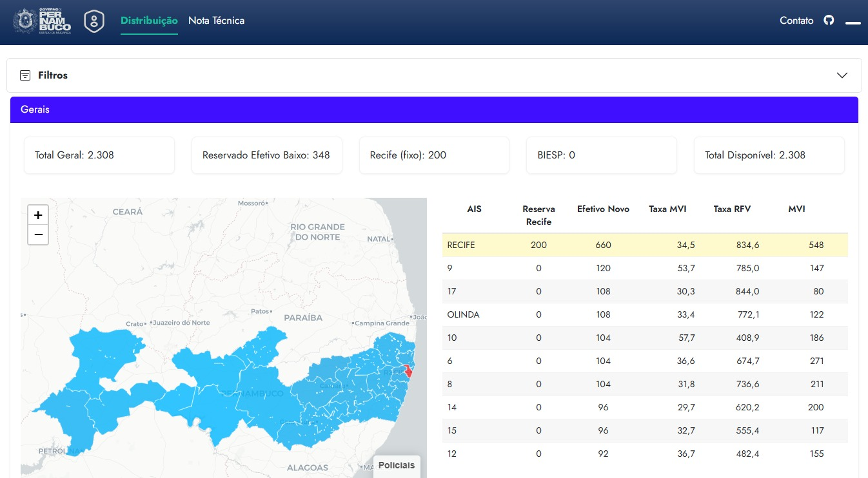The height and width of the screenshot is (478, 868).
Task: Click the Total Geral summary card
Action: coord(99,155)
